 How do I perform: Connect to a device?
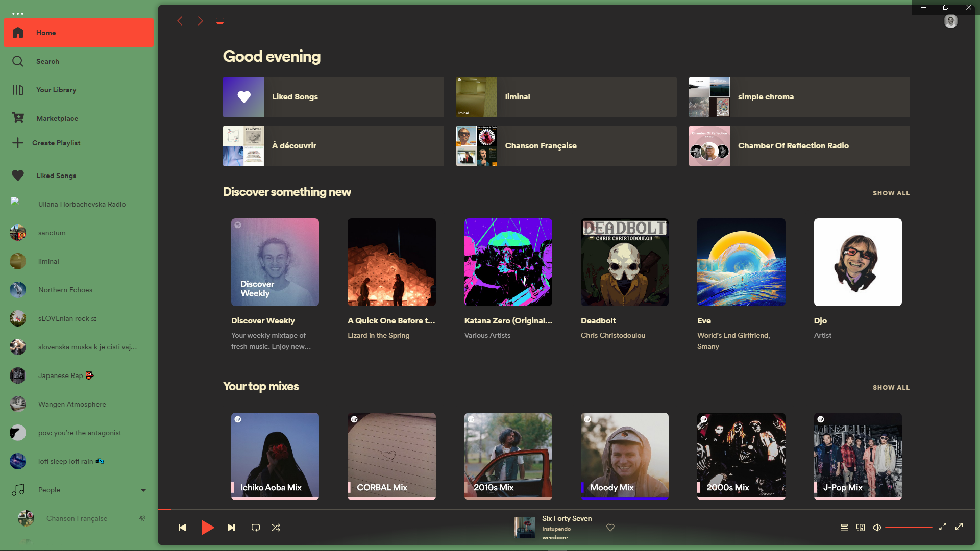tap(861, 528)
